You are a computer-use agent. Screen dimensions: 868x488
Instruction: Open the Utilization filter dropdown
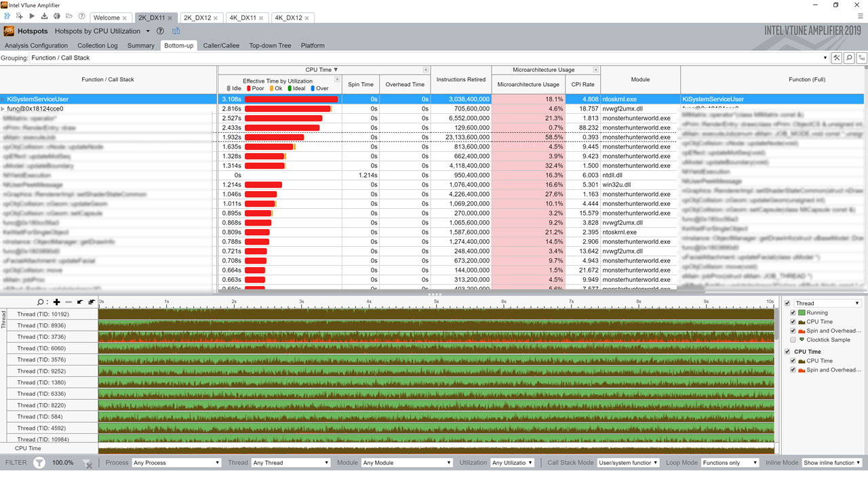coord(512,463)
